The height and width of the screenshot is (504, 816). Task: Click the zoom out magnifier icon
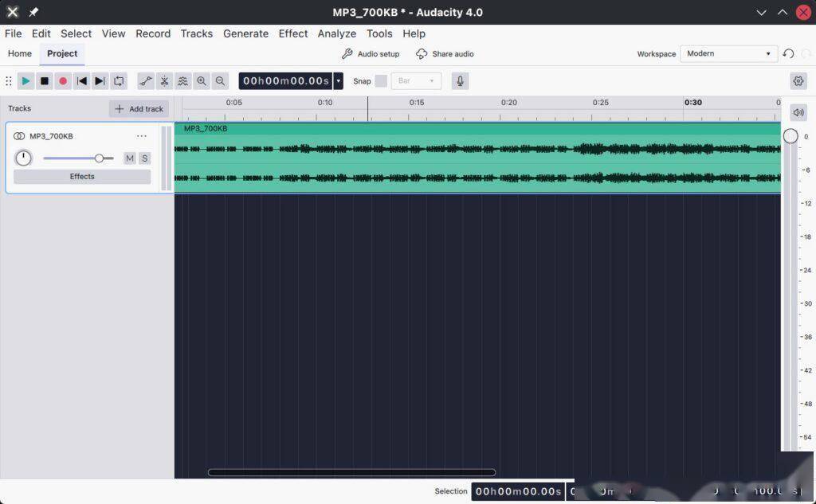point(220,81)
